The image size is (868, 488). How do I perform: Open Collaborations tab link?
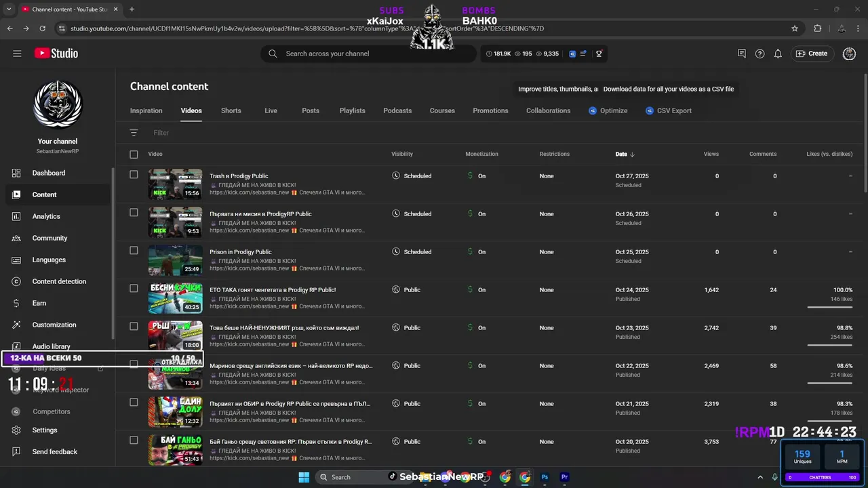548,110
